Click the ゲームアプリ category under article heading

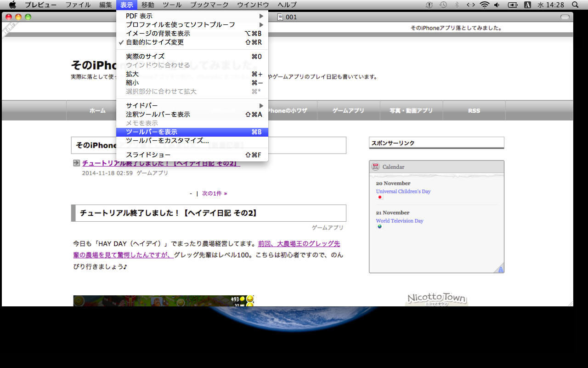328,228
